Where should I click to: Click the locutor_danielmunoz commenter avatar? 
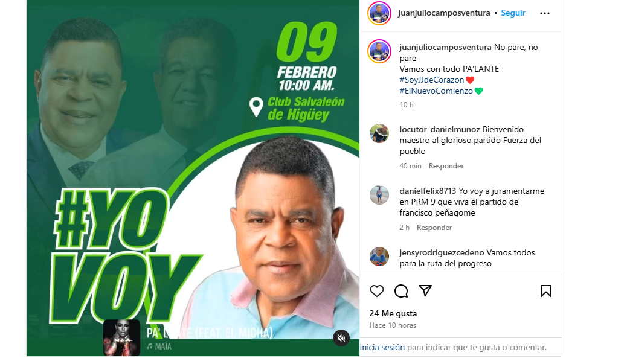[x=379, y=133]
